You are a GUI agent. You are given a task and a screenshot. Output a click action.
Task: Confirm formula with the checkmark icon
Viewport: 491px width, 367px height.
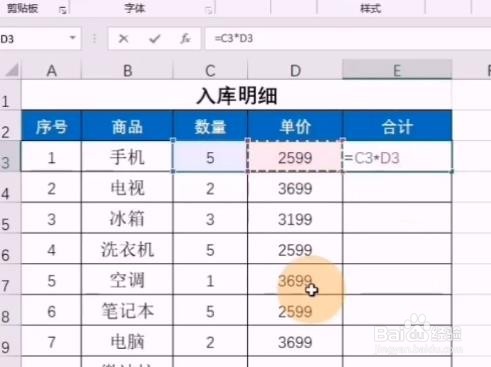(x=154, y=39)
